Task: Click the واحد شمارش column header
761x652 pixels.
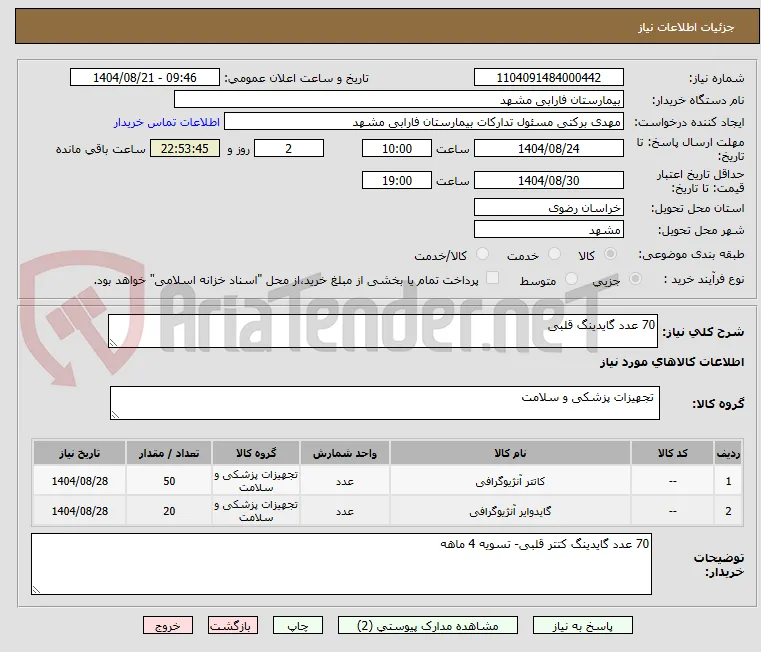Action: click(345, 453)
